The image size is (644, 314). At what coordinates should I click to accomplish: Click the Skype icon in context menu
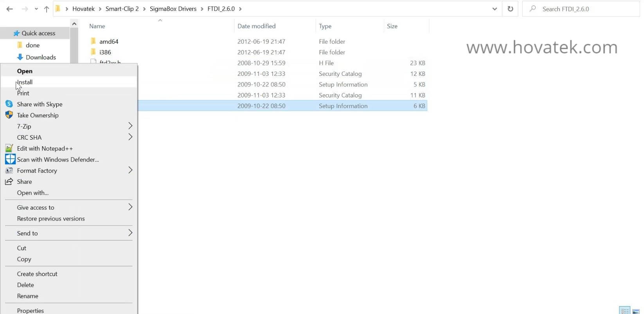point(9,104)
